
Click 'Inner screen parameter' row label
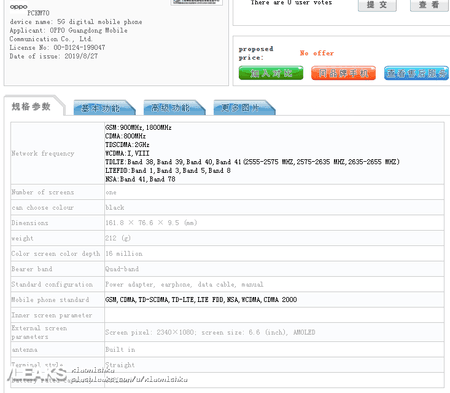[52, 315]
